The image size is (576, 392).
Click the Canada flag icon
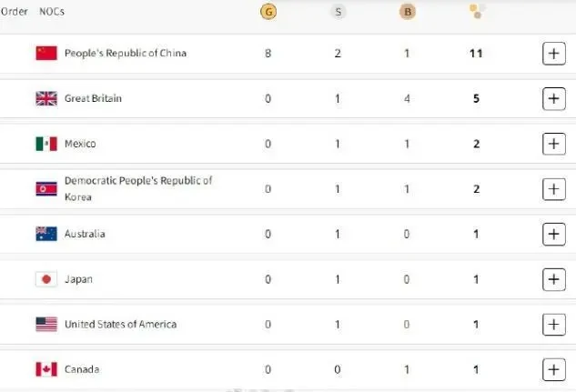pyautogui.click(x=46, y=369)
